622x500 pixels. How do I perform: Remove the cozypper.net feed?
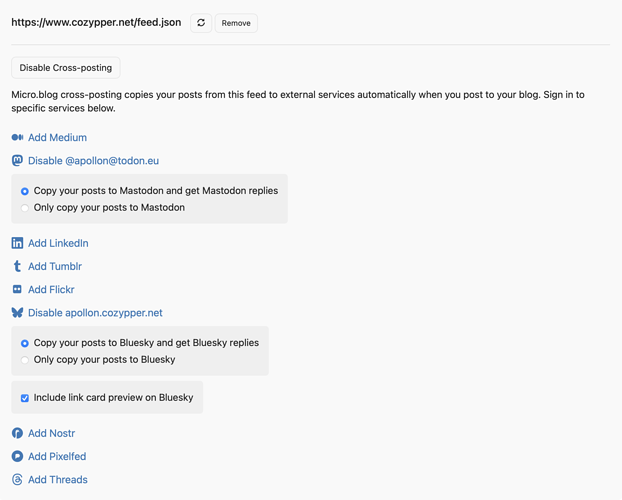click(x=236, y=23)
